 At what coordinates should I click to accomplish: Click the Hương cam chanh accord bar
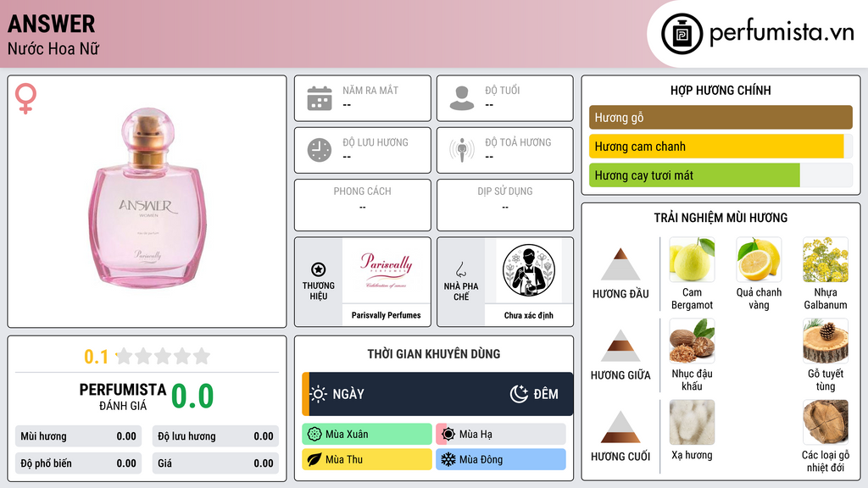point(721,147)
